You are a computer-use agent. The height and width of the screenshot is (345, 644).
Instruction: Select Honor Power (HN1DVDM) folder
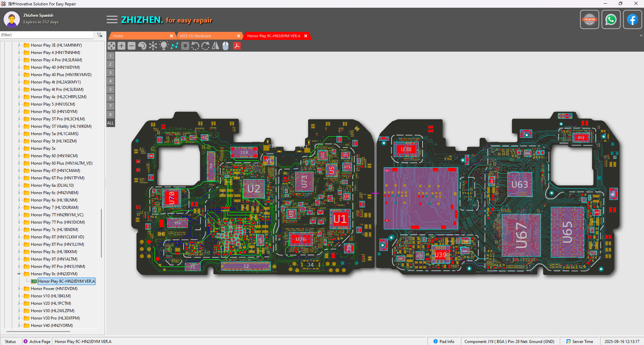[54, 289]
